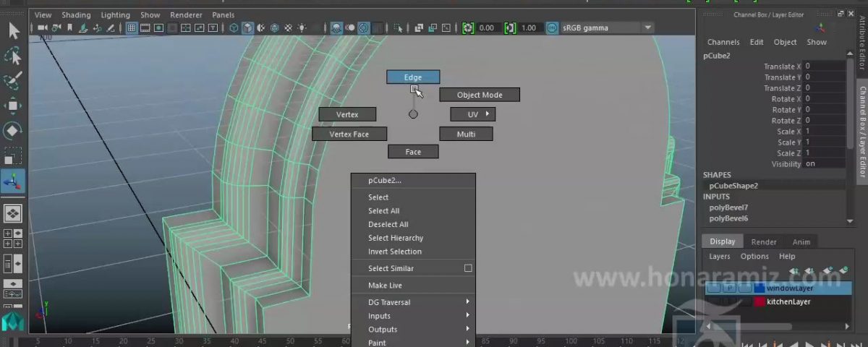Switch to the Render layer tab
The height and width of the screenshot is (347, 868).
(x=764, y=242)
